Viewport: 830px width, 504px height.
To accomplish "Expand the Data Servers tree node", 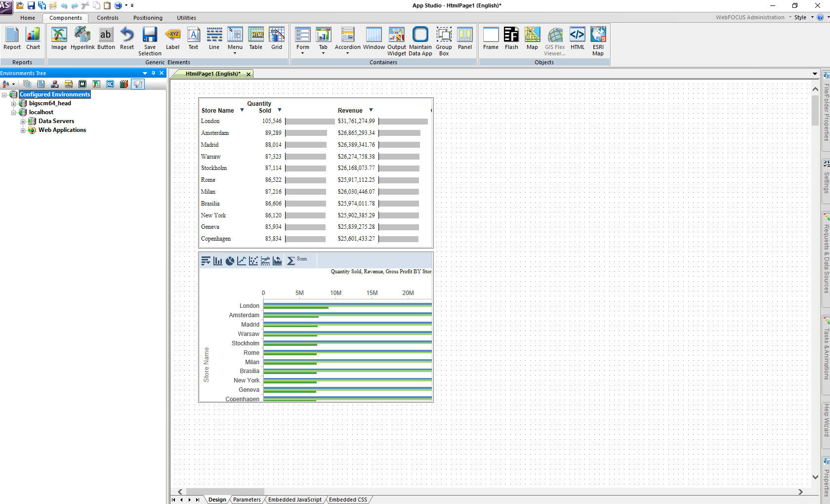I will (x=23, y=122).
